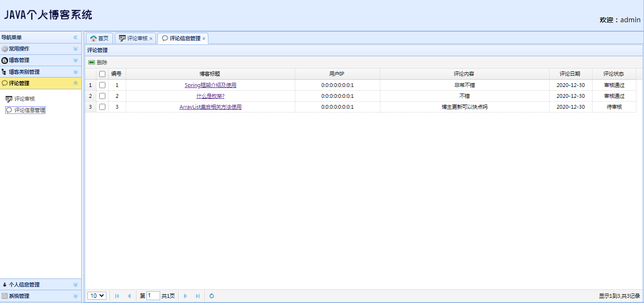Click the home icon on 首页 tab
The image size is (644, 303).
pyautogui.click(x=93, y=38)
